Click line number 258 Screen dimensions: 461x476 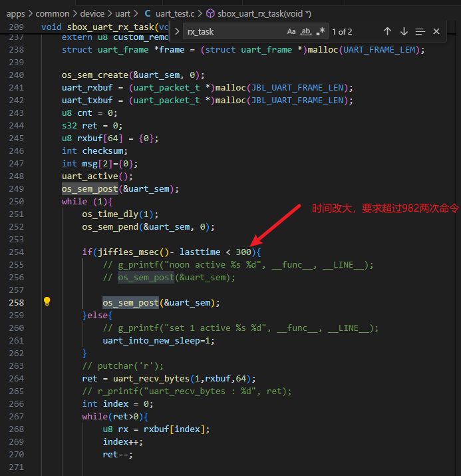coord(17,303)
